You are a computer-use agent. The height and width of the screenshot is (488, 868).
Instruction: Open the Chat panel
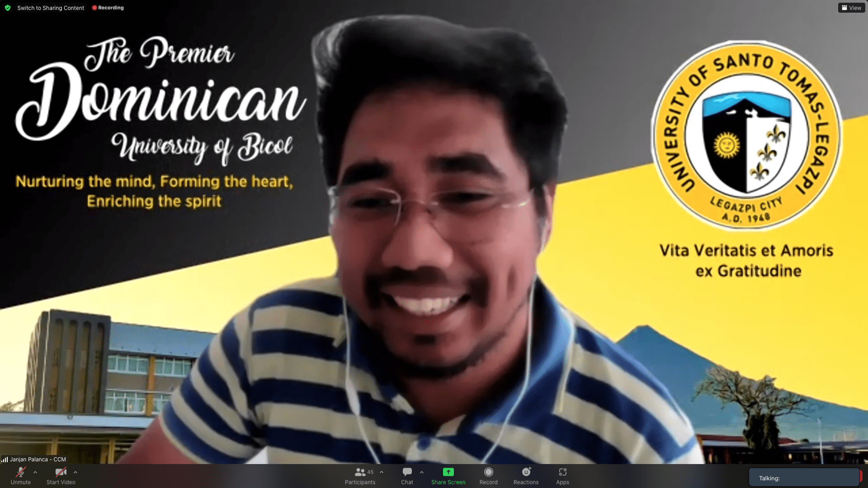[x=407, y=475]
